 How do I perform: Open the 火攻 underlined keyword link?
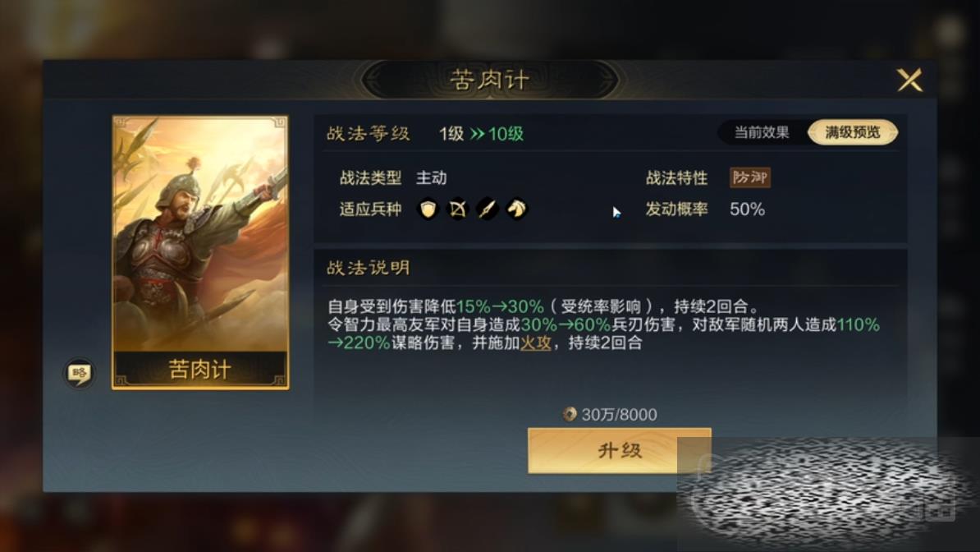pos(536,343)
